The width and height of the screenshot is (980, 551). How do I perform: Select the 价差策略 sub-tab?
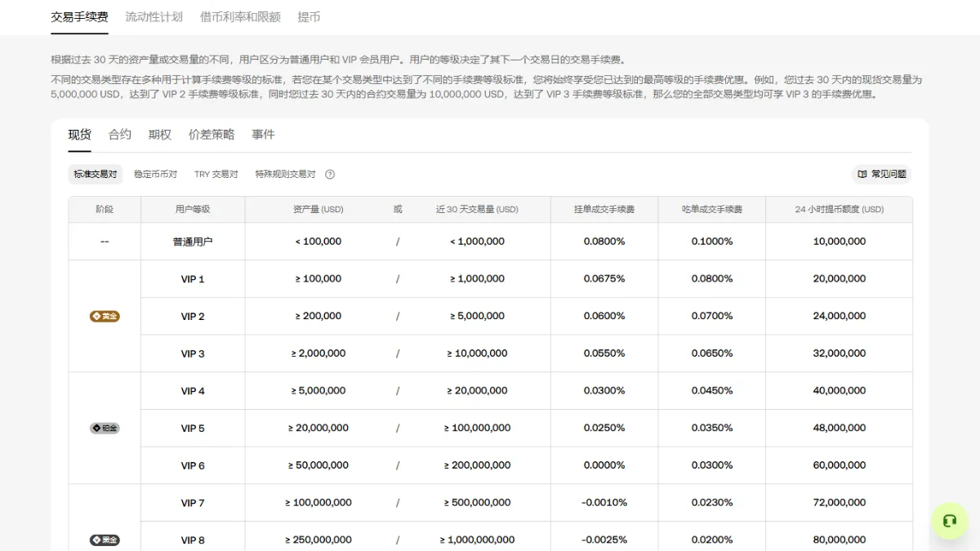coord(212,135)
